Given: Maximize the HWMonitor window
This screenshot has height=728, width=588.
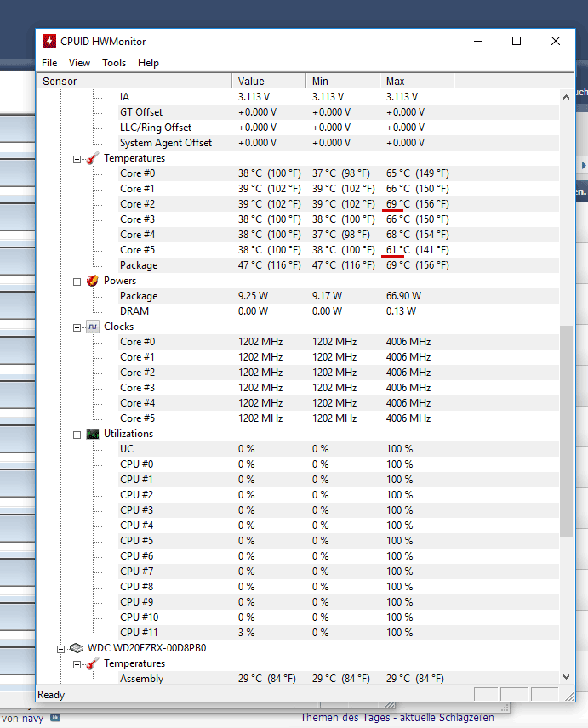Looking at the screenshot, I should 516,42.
